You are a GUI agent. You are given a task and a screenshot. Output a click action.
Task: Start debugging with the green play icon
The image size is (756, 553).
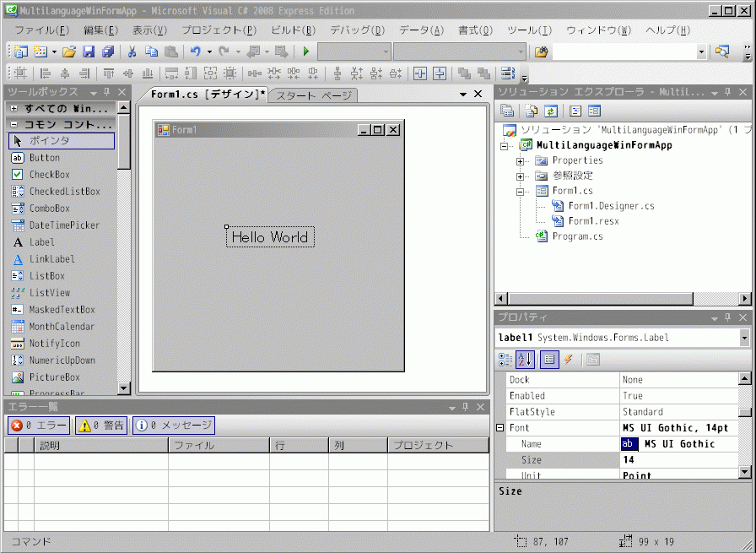305,52
